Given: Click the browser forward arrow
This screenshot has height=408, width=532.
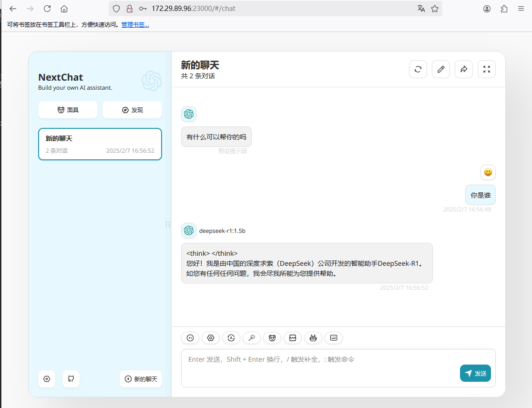Looking at the screenshot, I should tap(30, 9).
